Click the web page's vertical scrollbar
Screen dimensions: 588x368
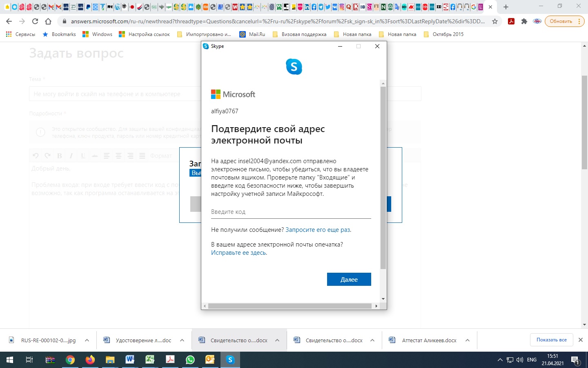tap(585, 122)
